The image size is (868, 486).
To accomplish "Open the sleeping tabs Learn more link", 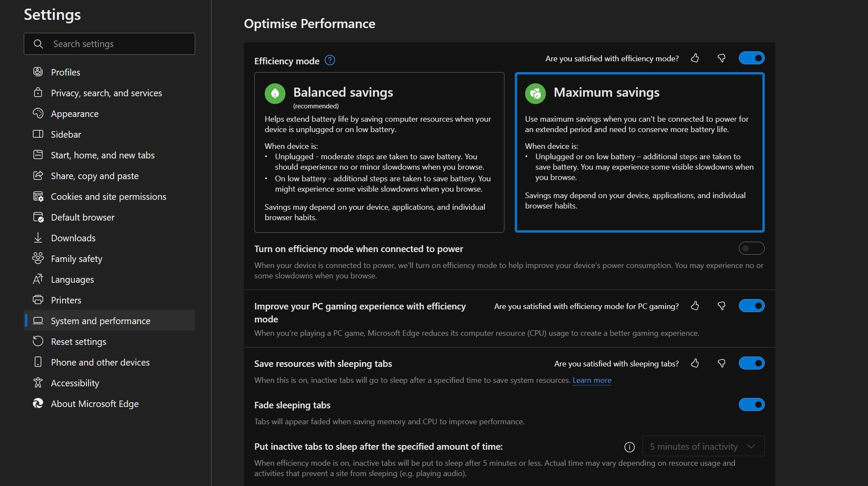I will 592,380.
